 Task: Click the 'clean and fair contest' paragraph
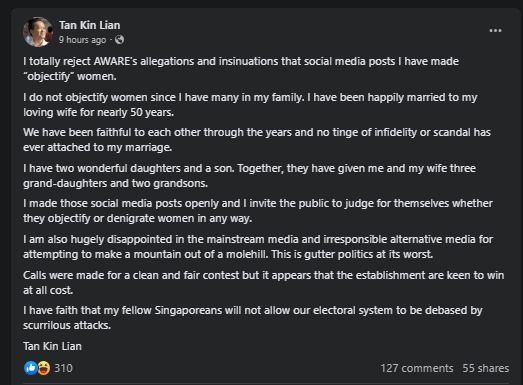[x=264, y=283]
